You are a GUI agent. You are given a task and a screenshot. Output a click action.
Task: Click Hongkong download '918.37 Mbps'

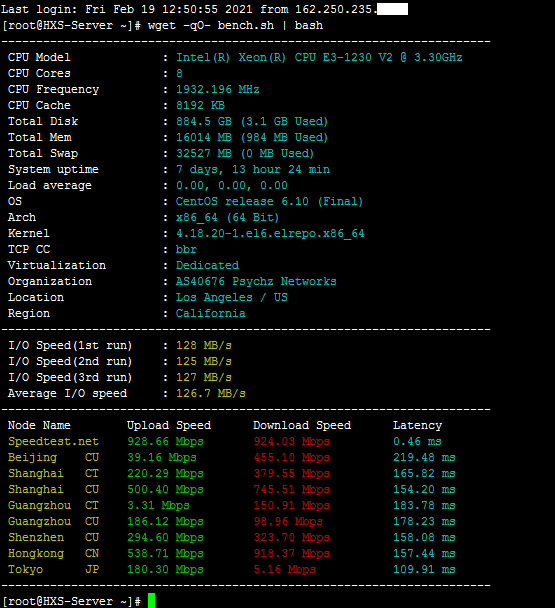292,553
